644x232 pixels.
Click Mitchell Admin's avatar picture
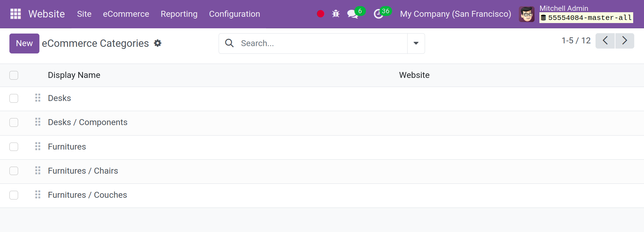(526, 14)
